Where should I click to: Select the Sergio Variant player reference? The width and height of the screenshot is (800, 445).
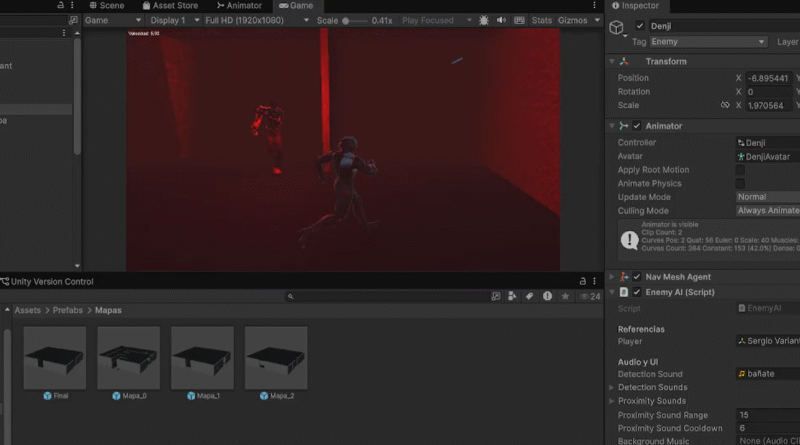(x=767, y=341)
